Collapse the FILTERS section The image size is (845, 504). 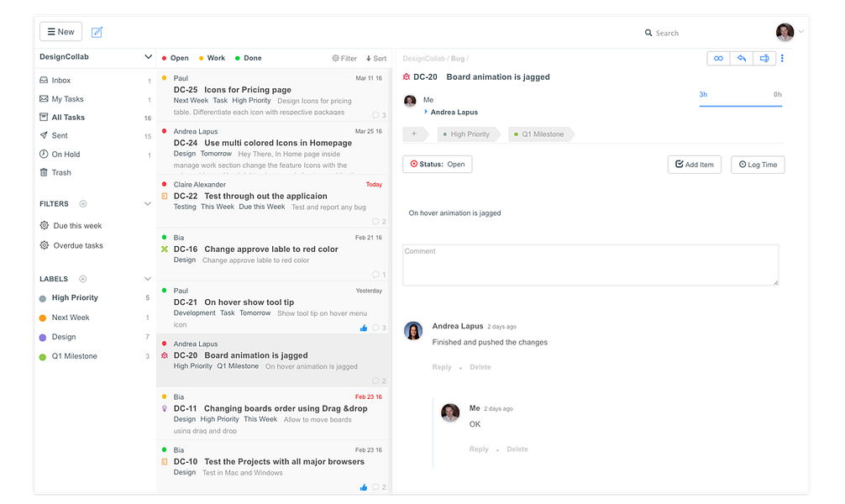coord(148,204)
